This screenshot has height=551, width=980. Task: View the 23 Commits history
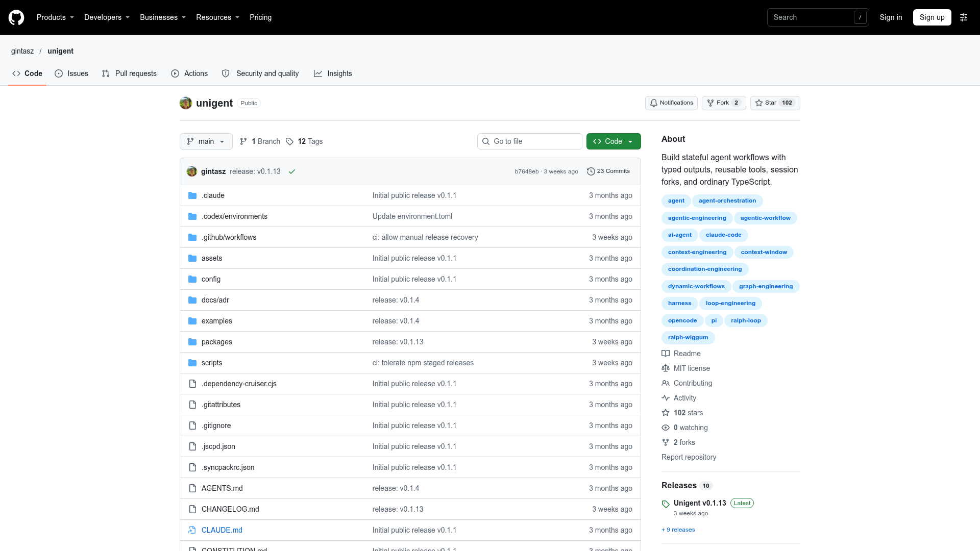(608, 171)
